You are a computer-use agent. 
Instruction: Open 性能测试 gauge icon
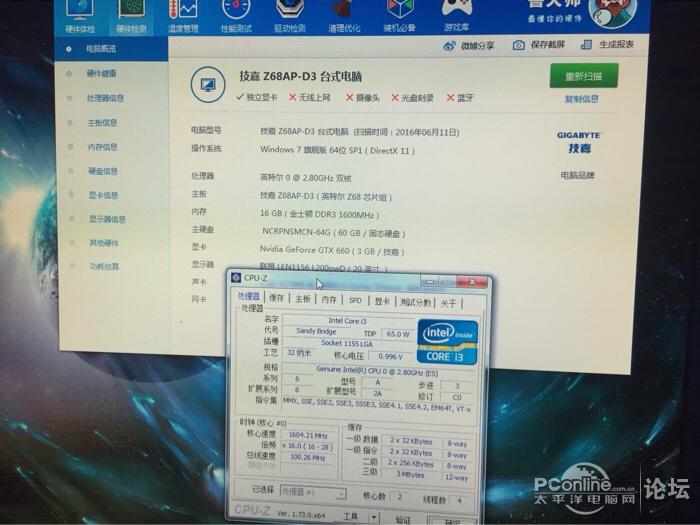point(236,17)
